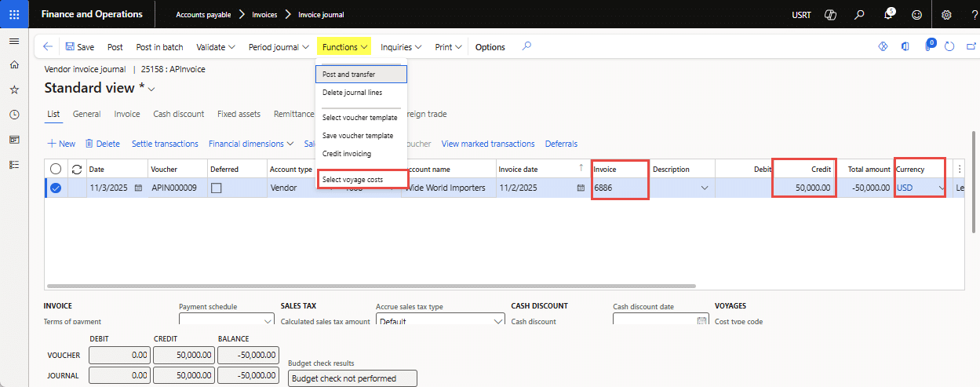Click the Settle transactions button

pyautogui.click(x=165, y=144)
